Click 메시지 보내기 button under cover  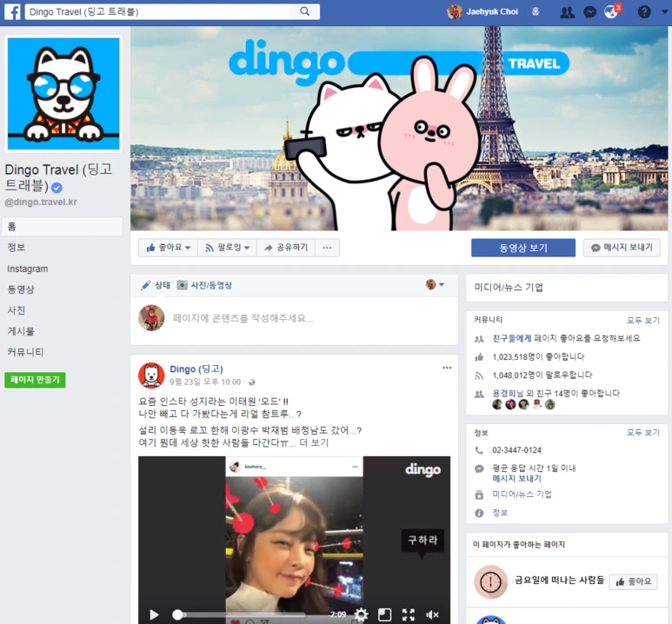(622, 248)
